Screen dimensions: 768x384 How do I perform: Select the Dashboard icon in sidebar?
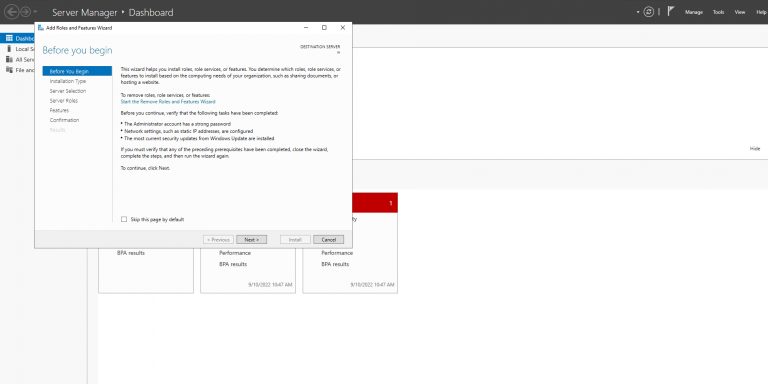tap(9, 38)
